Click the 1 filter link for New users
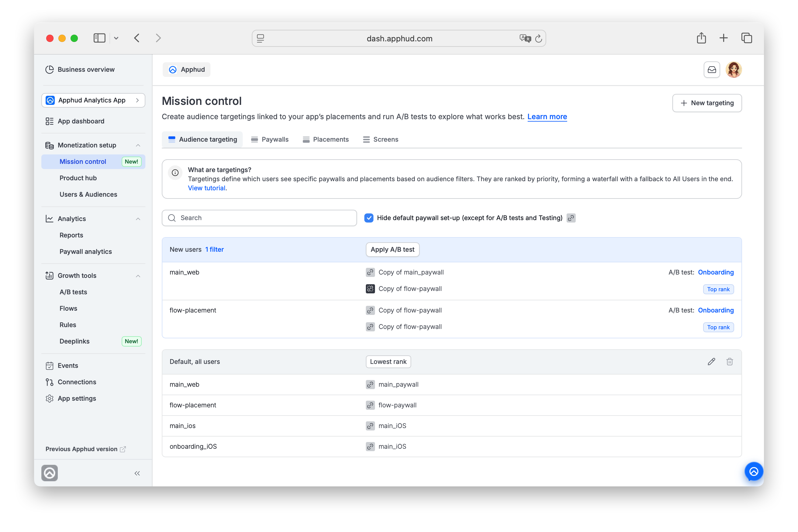The image size is (798, 532). [214, 249]
